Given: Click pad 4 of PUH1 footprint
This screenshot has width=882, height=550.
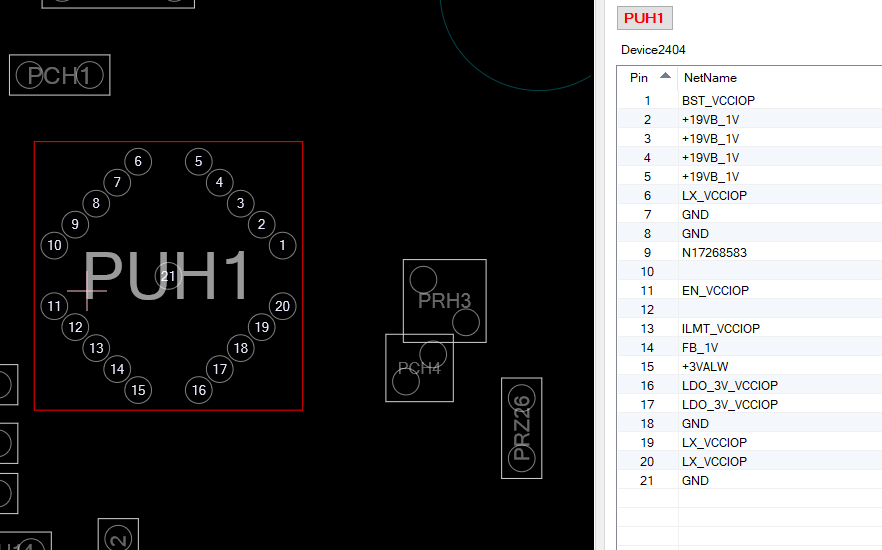Looking at the screenshot, I should click(x=219, y=182).
